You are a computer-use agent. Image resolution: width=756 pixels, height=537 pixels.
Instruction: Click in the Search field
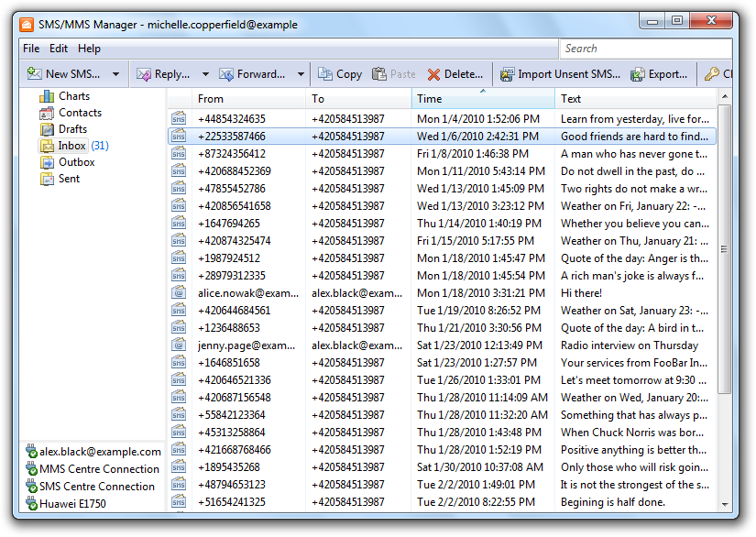click(x=645, y=49)
